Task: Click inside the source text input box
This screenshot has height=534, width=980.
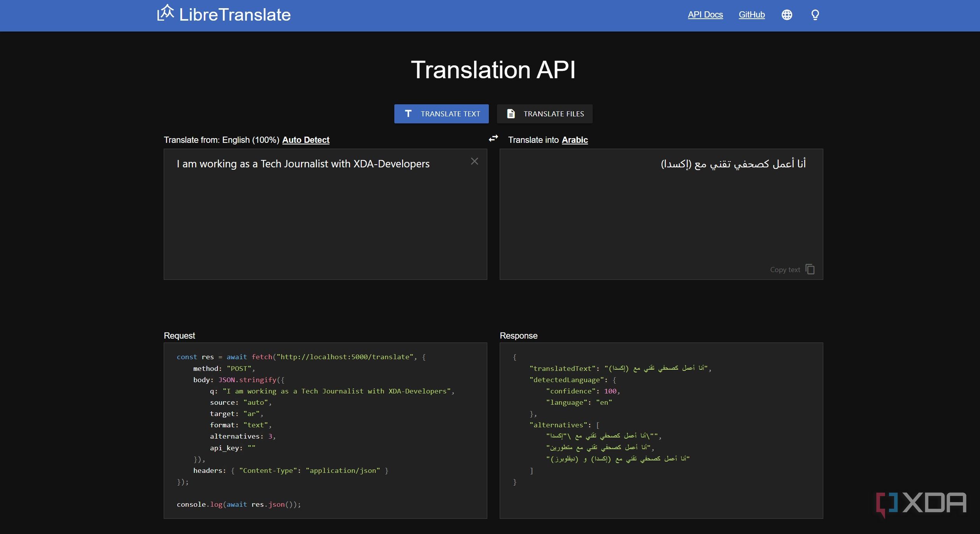Action: 325,214
